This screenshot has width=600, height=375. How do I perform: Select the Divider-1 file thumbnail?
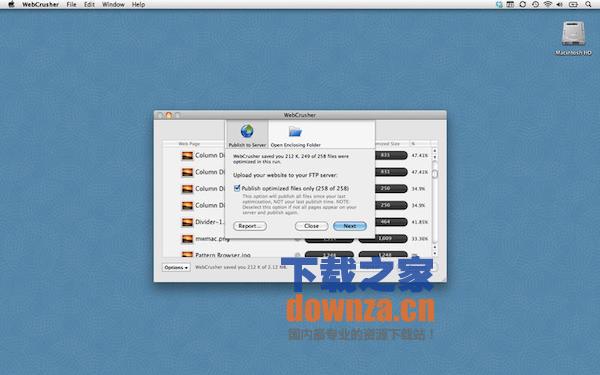187,222
